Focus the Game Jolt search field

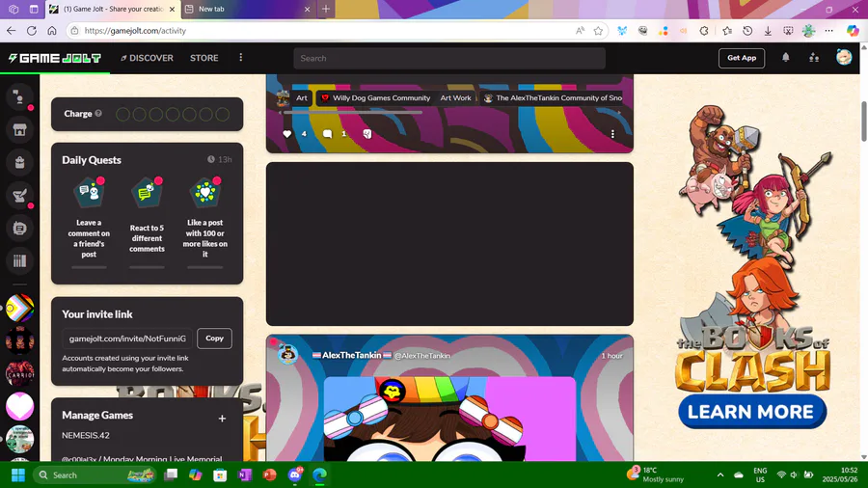[449, 58]
